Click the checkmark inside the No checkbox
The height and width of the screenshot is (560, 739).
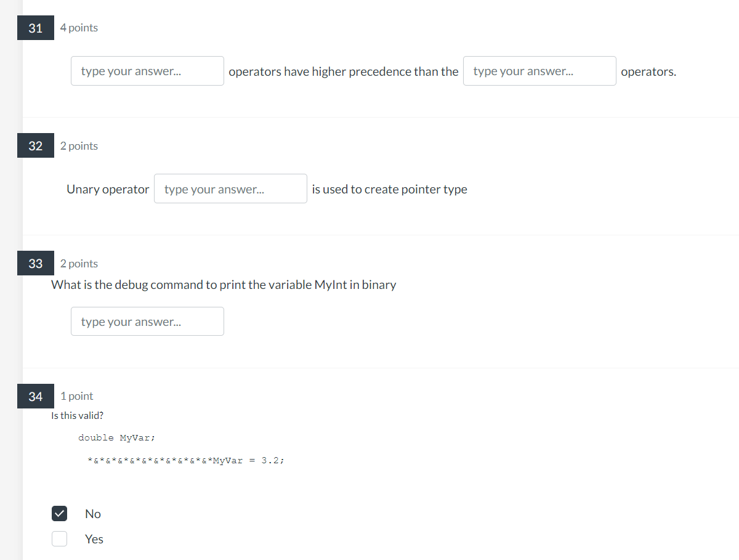[59, 513]
